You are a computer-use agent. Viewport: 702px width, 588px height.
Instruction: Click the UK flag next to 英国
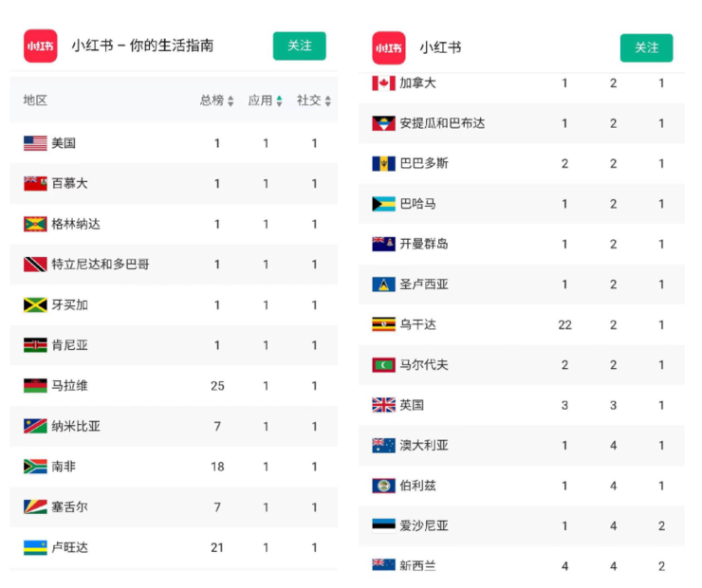coord(383,405)
